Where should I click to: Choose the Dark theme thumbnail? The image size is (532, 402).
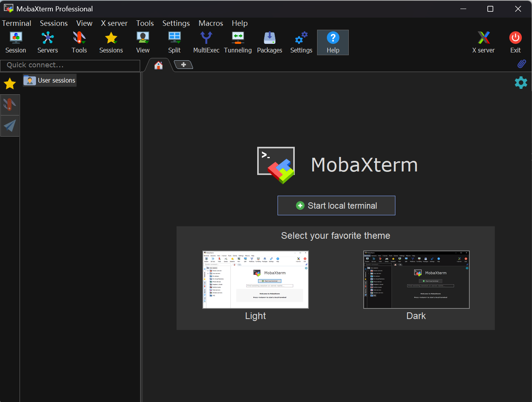(416, 279)
